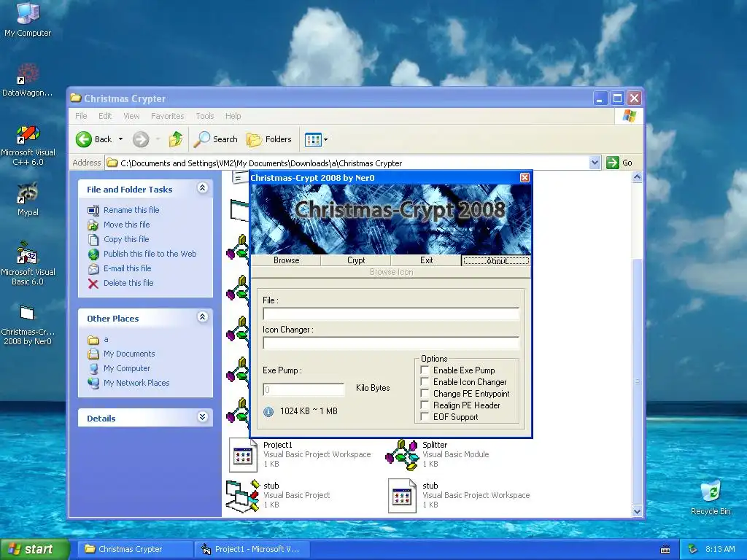747x560 pixels.
Task: Open the Edit menu in Explorer
Action: [105, 116]
